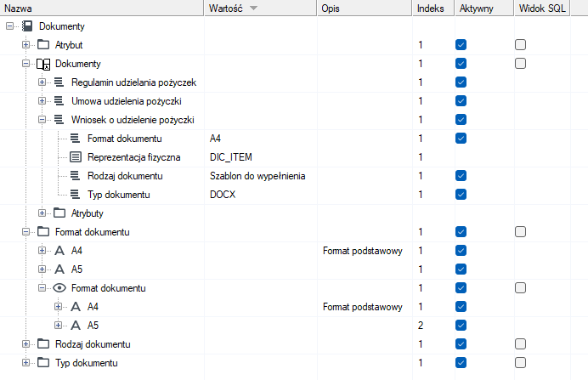Click the lines icon beside Regulamin udzielania pożyczek
The width and height of the screenshot is (588, 380).
coord(59,82)
